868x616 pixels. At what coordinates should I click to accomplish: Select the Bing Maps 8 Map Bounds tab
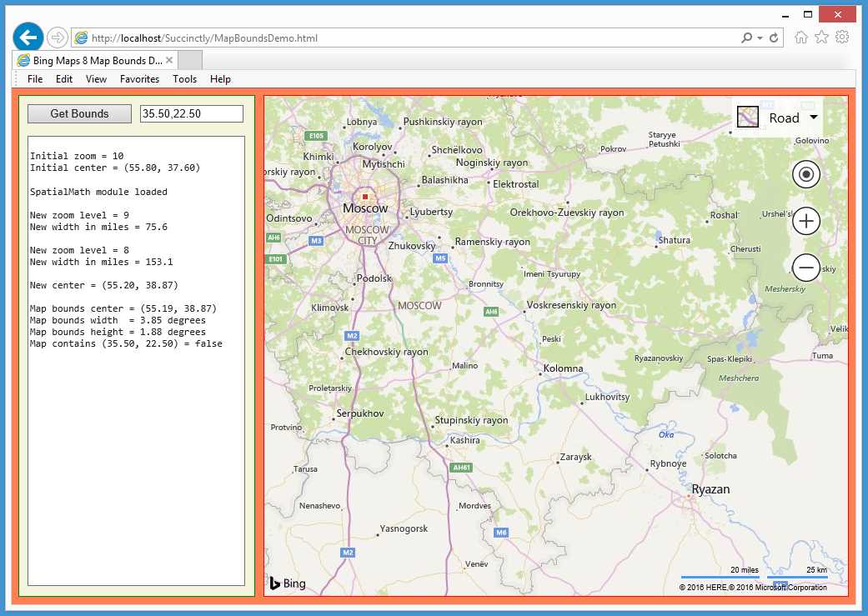[92, 59]
